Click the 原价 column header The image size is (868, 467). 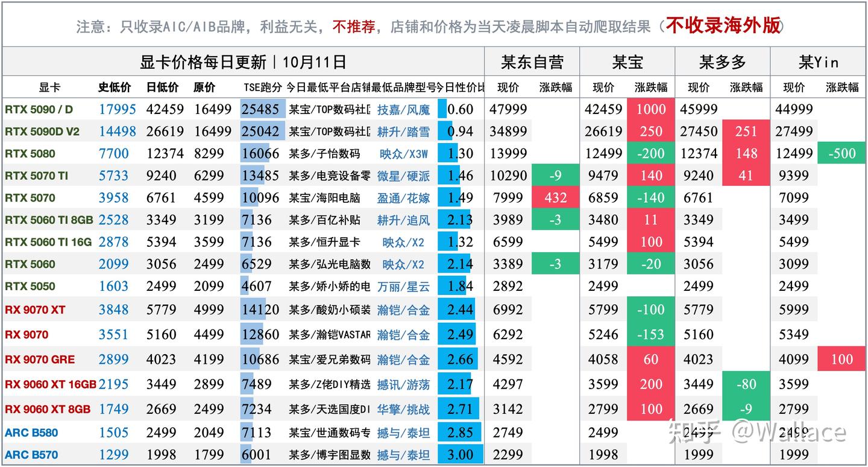[x=204, y=87]
